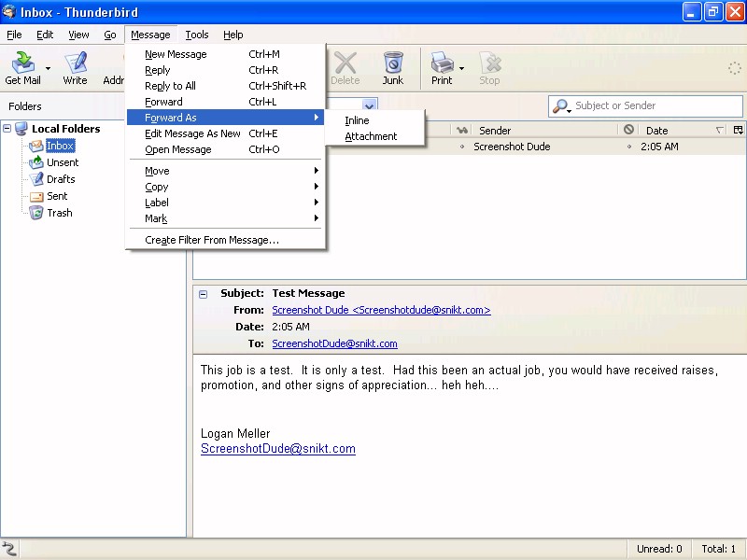
Task: Open the Help menu
Action: pos(233,35)
